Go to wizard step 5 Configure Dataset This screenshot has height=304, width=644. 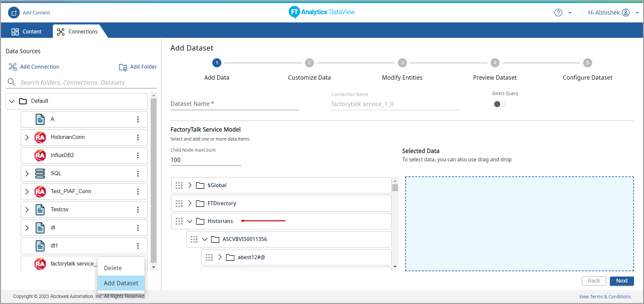tap(587, 63)
